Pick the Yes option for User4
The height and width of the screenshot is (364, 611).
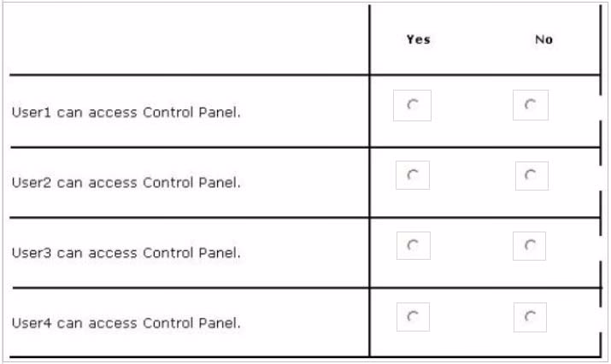point(413,317)
